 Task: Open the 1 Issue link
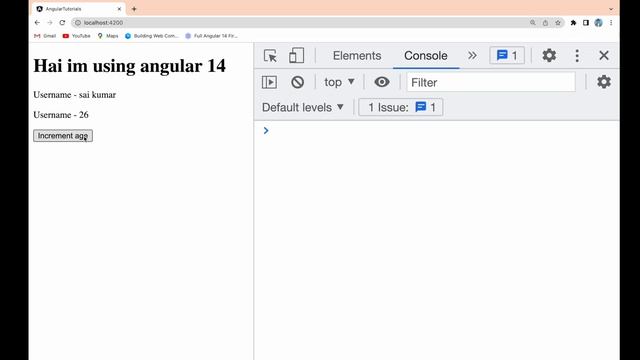tap(401, 107)
